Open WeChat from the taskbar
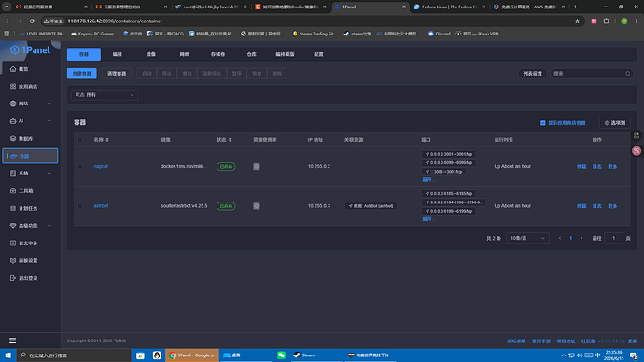The width and height of the screenshot is (644, 362). pos(281,355)
